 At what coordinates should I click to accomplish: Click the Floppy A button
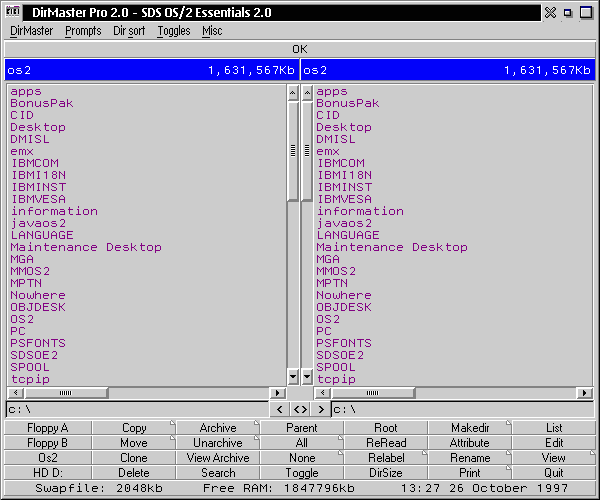click(48, 428)
